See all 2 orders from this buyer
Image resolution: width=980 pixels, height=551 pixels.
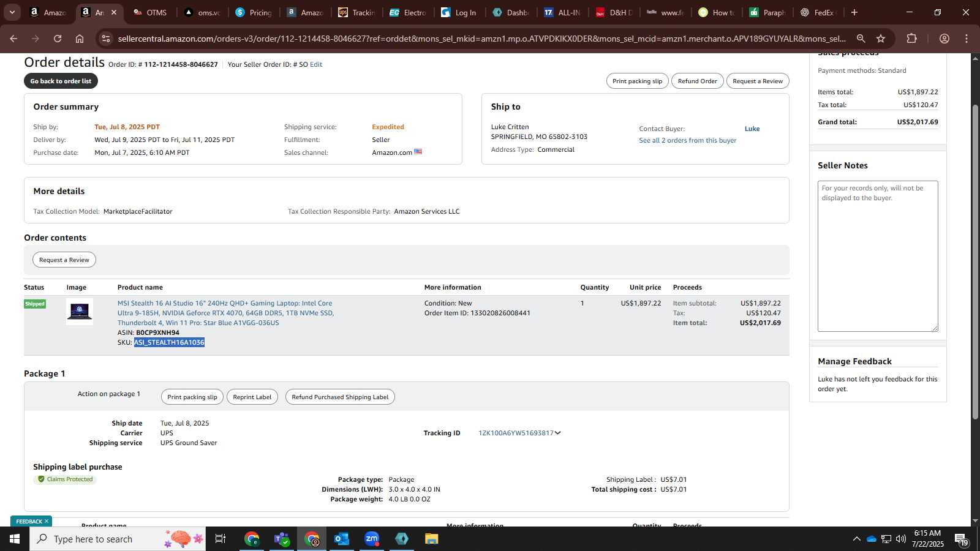[687, 140]
